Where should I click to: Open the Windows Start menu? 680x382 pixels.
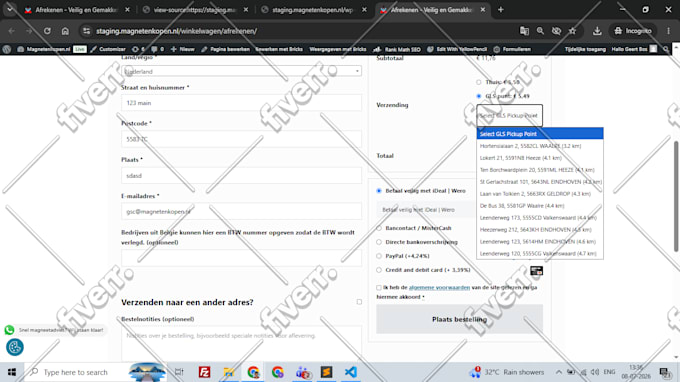[12, 372]
